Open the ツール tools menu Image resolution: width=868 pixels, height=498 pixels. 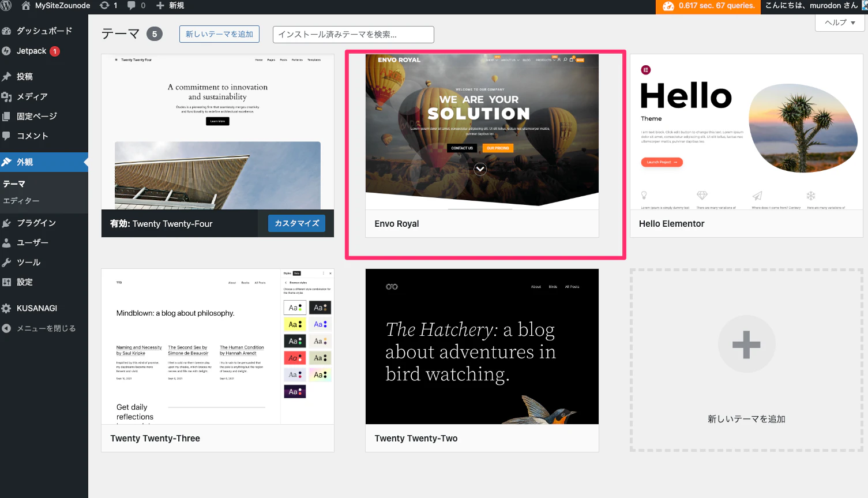pos(44,262)
